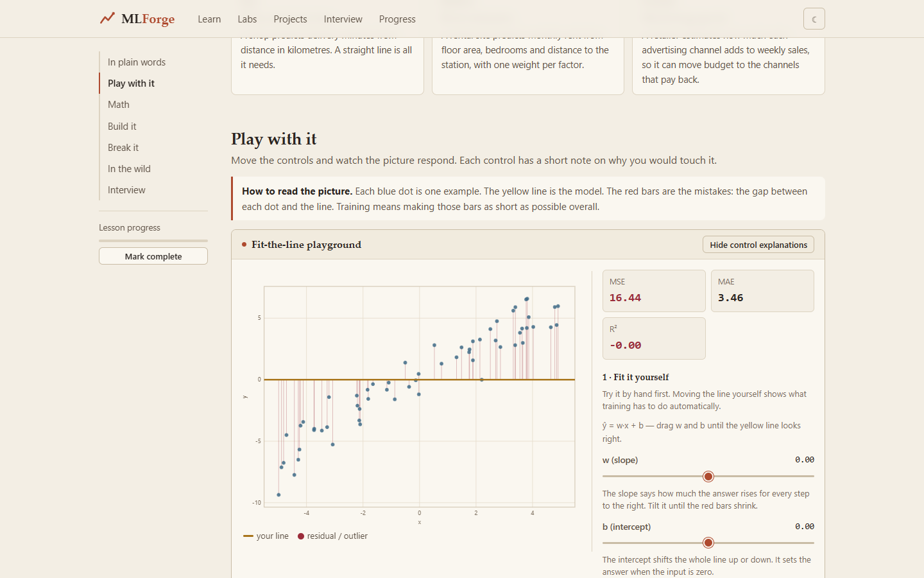
Task: Click the w (slope) value 0.00
Action: tap(805, 460)
